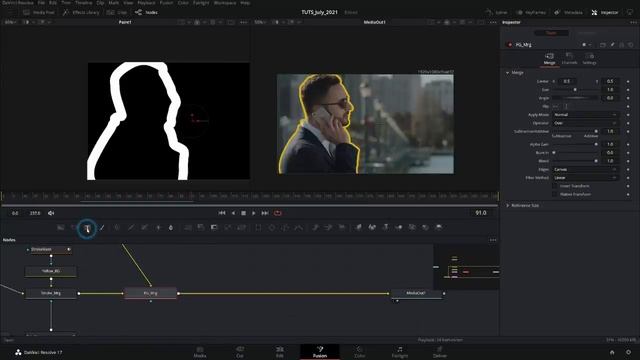Add a BSpline mask node

299,227
